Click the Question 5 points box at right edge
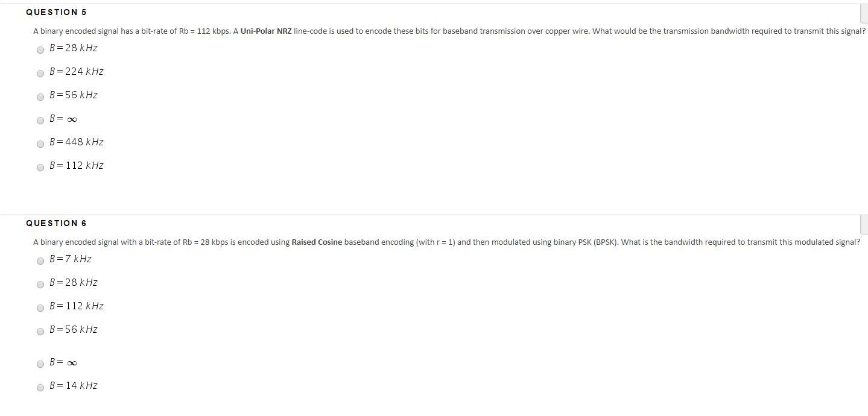 [864, 13]
